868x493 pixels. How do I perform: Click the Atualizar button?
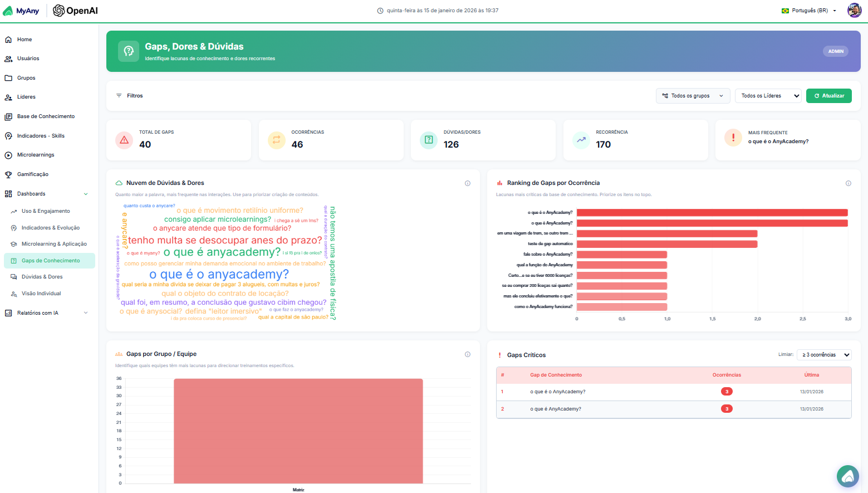[x=828, y=95]
